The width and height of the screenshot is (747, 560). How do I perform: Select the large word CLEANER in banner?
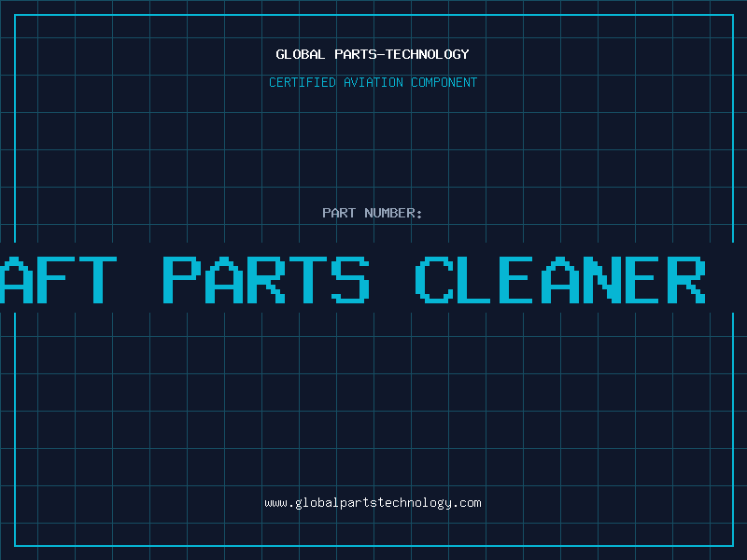tap(561, 279)
